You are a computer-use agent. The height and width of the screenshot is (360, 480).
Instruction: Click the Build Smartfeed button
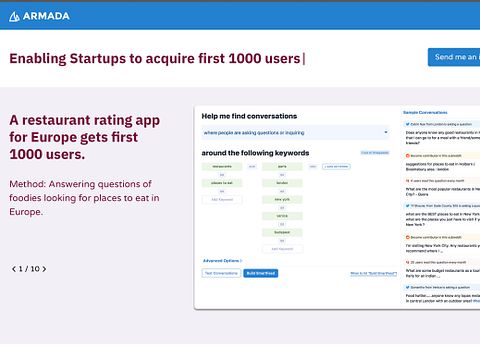tap(261, 273)
